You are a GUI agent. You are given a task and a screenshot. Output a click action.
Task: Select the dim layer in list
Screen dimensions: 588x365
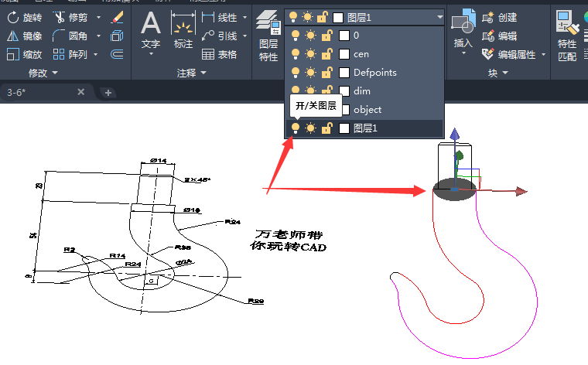pyautogui.click(x=364, y=91)
